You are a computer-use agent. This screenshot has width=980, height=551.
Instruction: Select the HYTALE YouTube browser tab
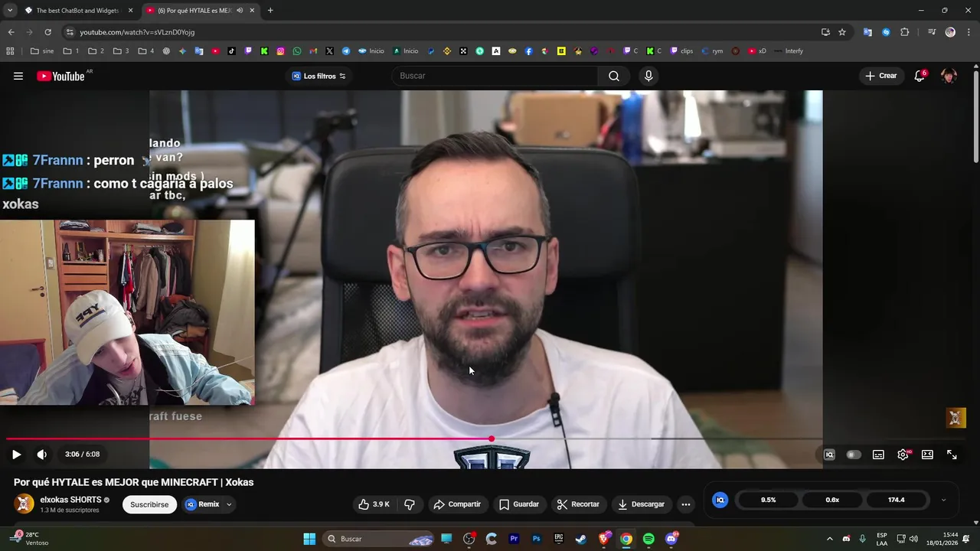201,11
